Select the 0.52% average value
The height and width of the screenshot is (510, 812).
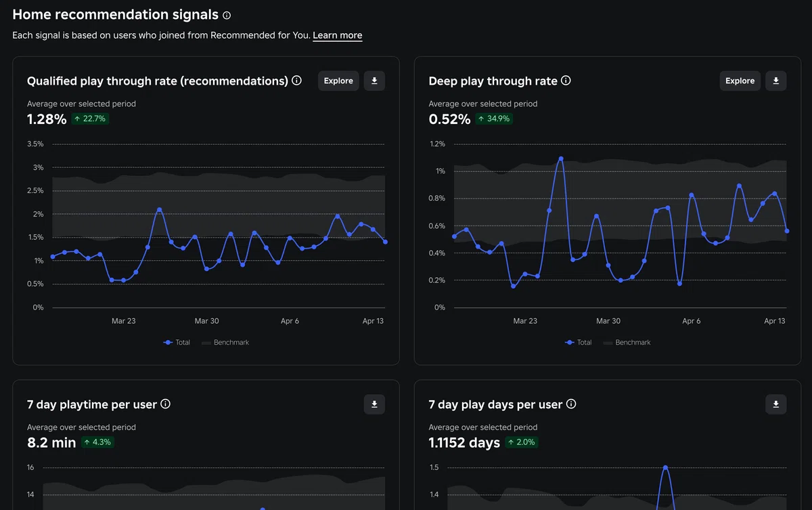[449, 119]
